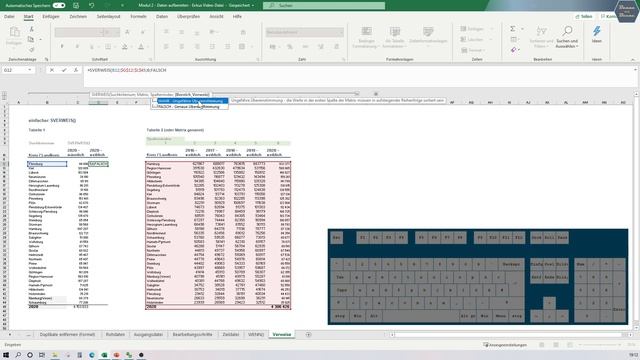Click the eraser Löschen icon in Bearbeiten
The width and height of the screenshot is (640, 360).
[x=513, y=50]
